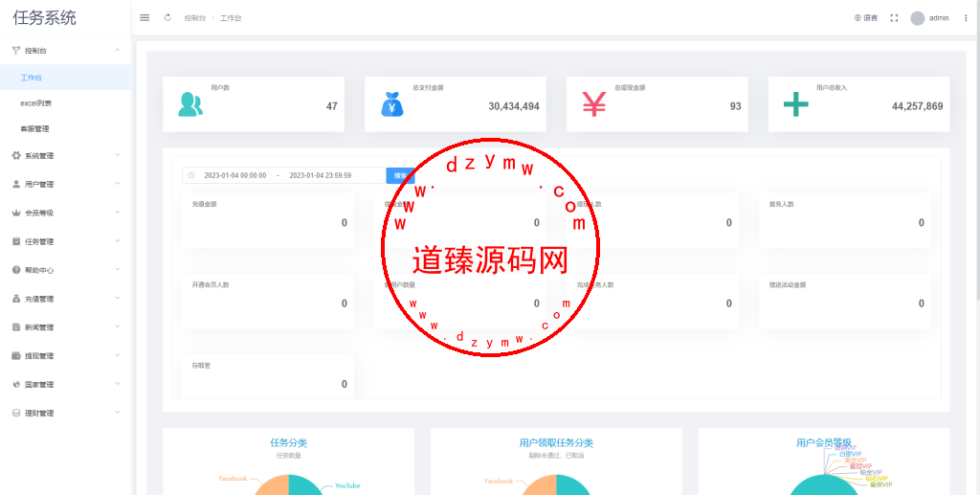
Task: Expand the 充值管理 chevron
Action: (118, 298)
